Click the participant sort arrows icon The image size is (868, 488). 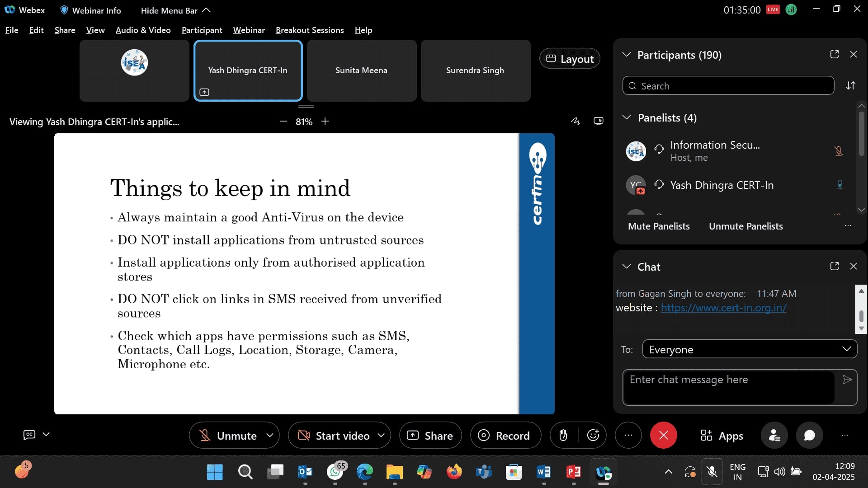point(851,85)
